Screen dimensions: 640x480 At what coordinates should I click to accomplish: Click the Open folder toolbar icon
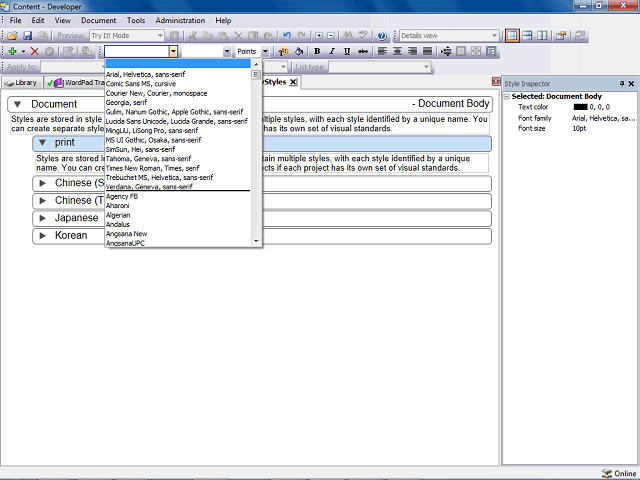pyautogui.click(x=12, y=36)
